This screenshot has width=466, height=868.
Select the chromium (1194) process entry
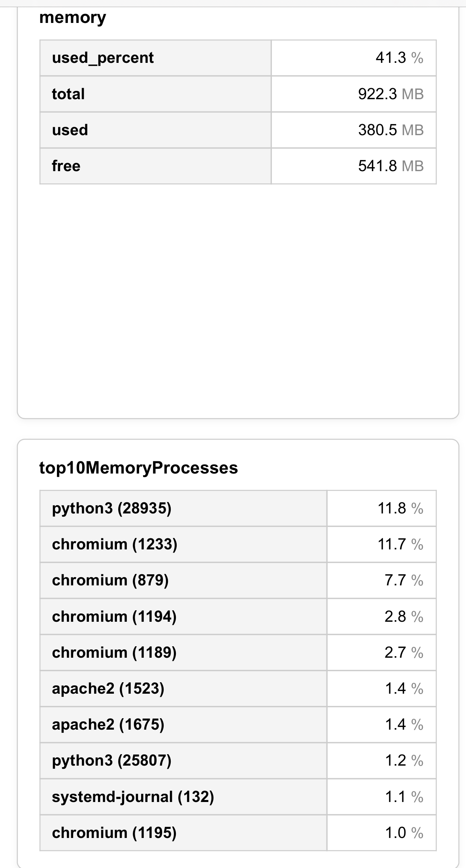point(114,617)
